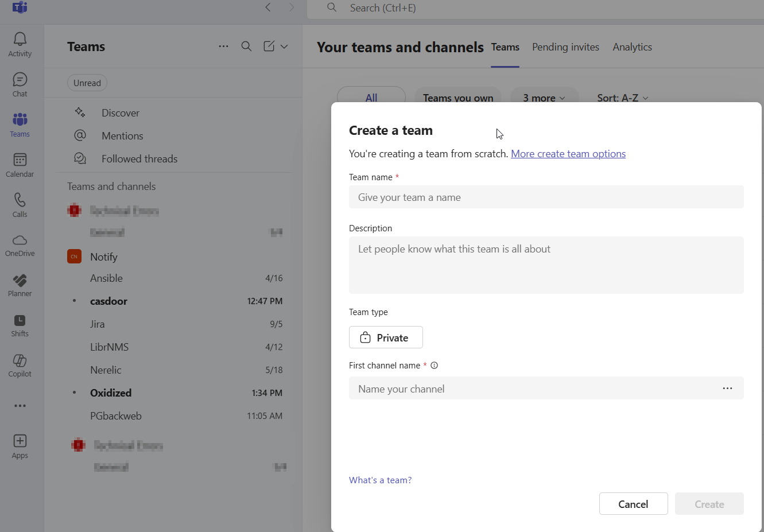The height and width of the screenshot is (532, 764).
Task: Toggle the Unread filter
Action: coord(87,83)
